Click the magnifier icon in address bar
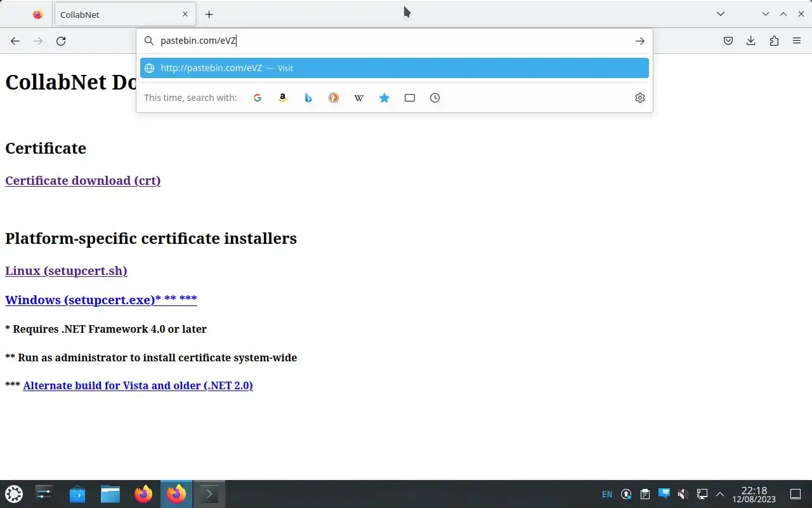This screenshot has width=812, height=508. click(149, 41)
